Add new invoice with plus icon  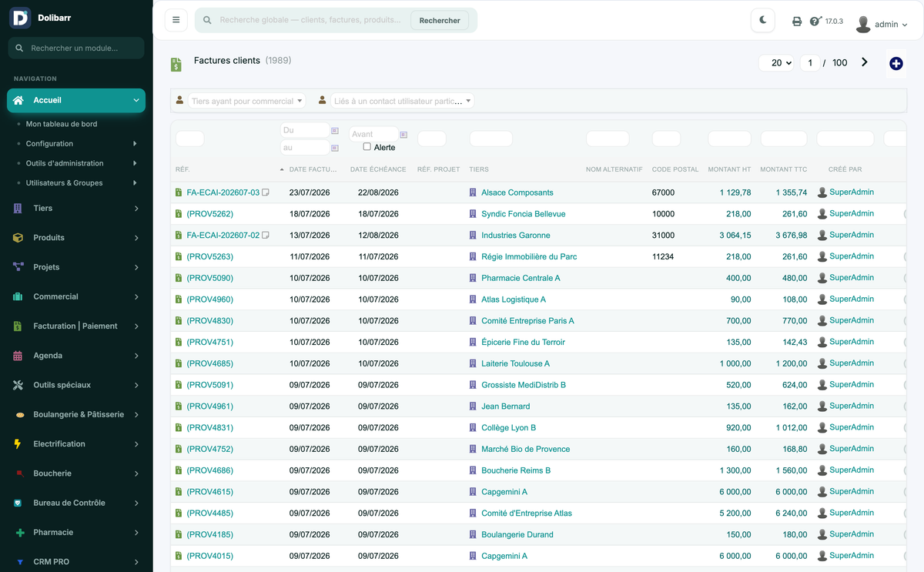tap(896, 63)
